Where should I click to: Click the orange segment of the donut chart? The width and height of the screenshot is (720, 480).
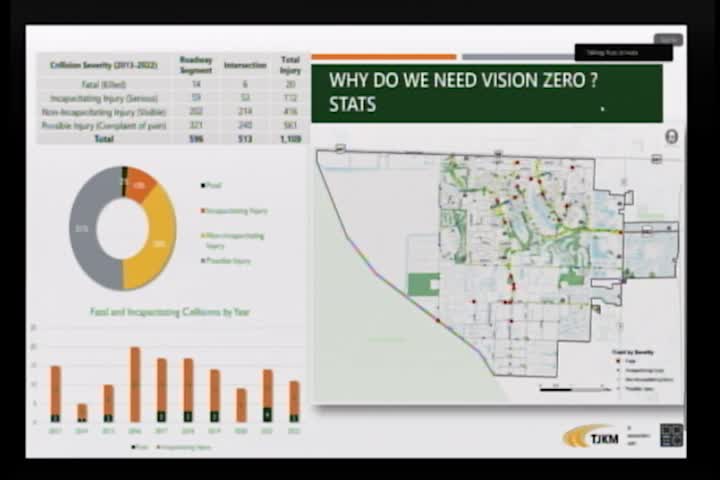(141, 184)
